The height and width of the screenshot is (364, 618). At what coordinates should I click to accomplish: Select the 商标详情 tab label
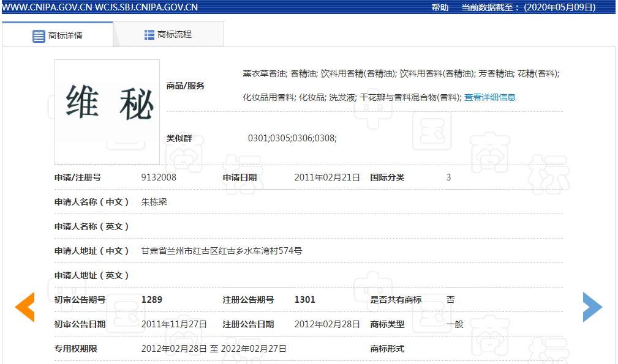point(66,35)
